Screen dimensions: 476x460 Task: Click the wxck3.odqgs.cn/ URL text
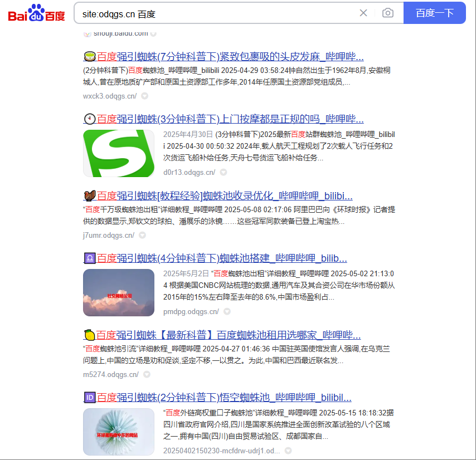point(110,96)
